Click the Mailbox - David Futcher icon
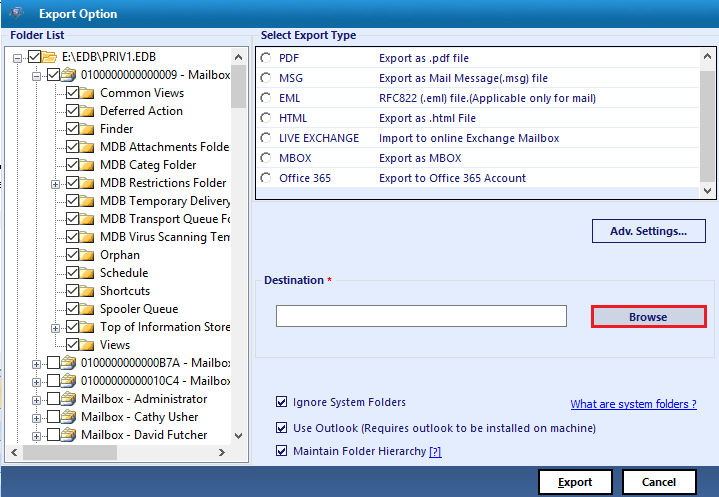This screenshot has height=497, width=719. click(x=68, y=435)
